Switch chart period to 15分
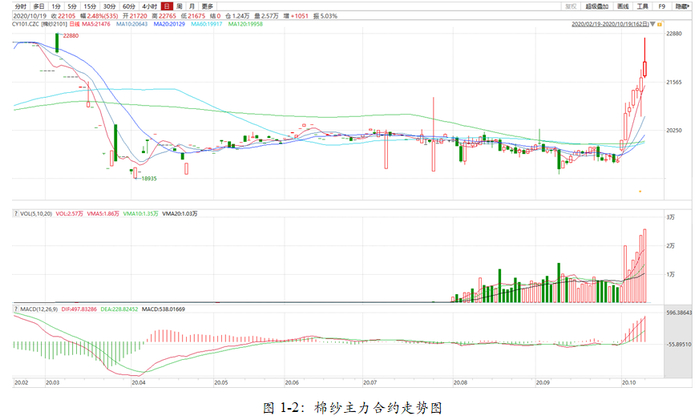700x420 pixels. point(90,6)
